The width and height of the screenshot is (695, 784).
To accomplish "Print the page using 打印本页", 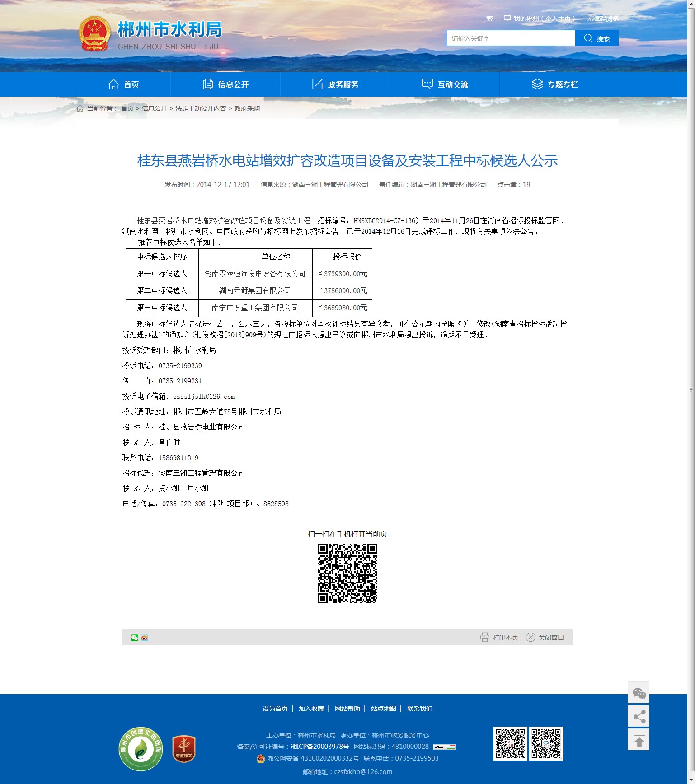I will 499,638.
